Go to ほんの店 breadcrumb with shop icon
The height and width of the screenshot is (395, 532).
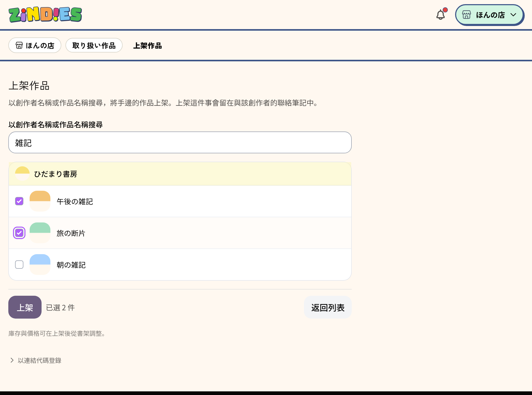click(x=35, y=45)
